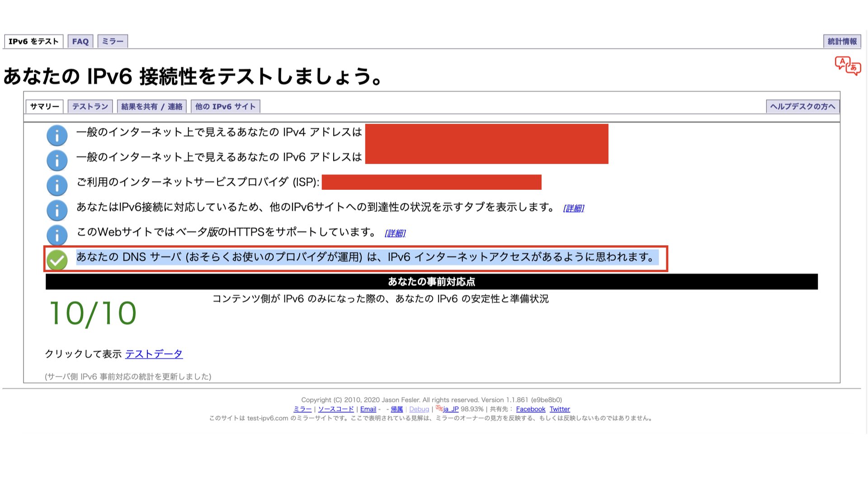Share via the Twitter link
Image resolution: width=868 pixels, height=488 pixels.
pos(560,409)
